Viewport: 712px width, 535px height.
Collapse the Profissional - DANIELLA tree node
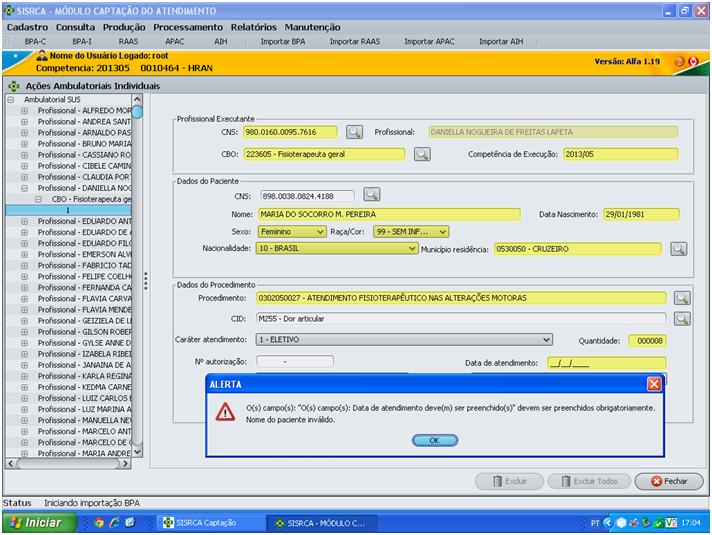coord(24,188)
